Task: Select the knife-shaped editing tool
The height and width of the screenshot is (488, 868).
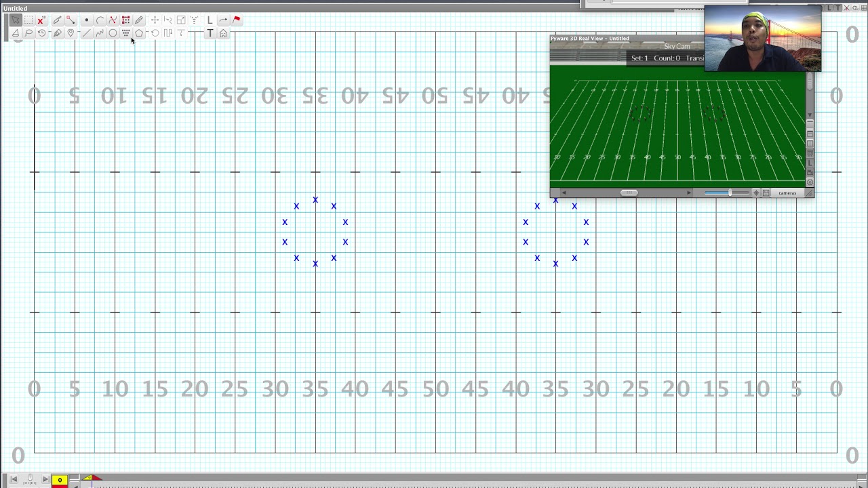Action: [x=58, y=20]
